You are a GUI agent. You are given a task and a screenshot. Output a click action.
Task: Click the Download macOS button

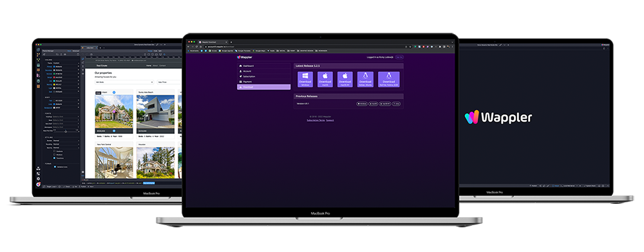pyautogui.click(x=325, y=80)
